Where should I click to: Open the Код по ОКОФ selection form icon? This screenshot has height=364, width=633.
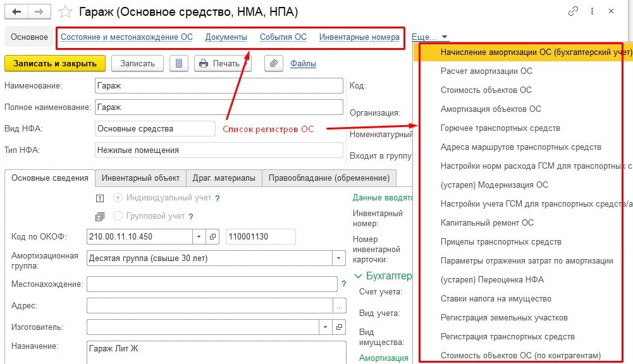[x=213, y=236]
